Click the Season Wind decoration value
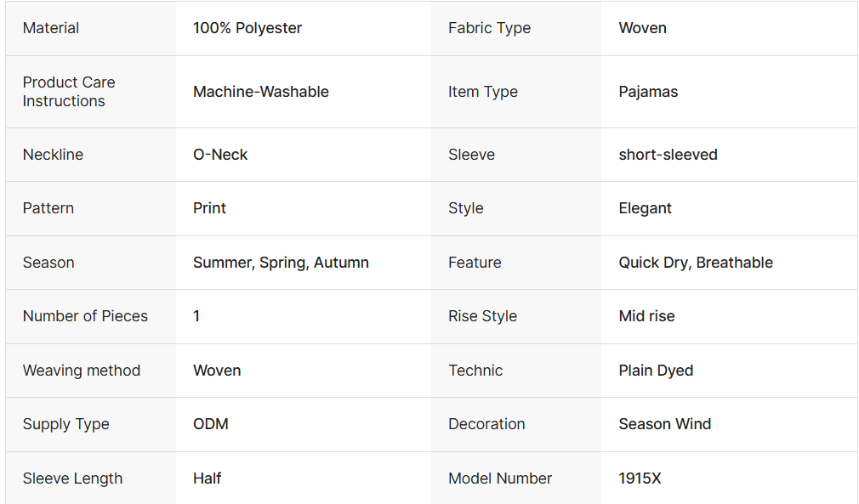This screenshot has width=859, height=504. coord(664,424)
